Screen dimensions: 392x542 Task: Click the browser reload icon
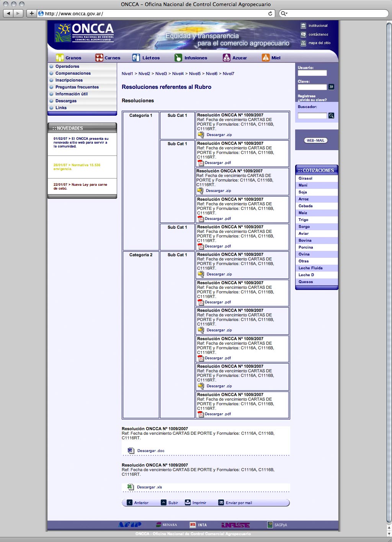pyautogui.click(x=270, y=13)
